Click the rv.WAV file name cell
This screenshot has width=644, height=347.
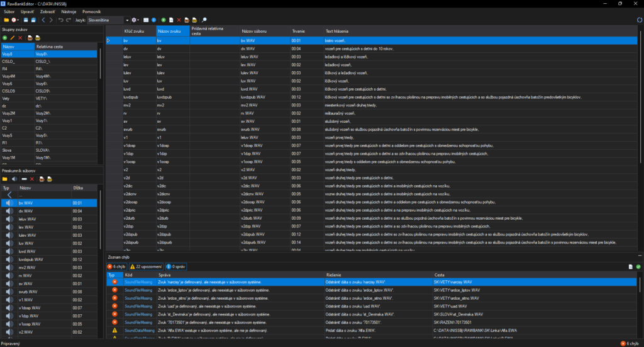click(265, 113)
